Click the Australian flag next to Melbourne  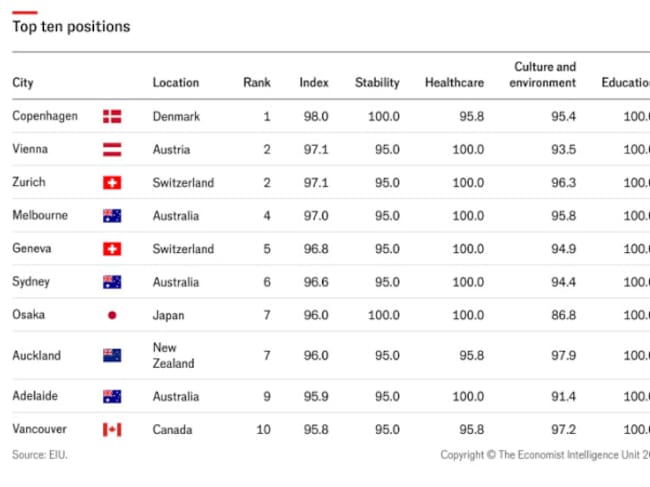pos(112,216)
